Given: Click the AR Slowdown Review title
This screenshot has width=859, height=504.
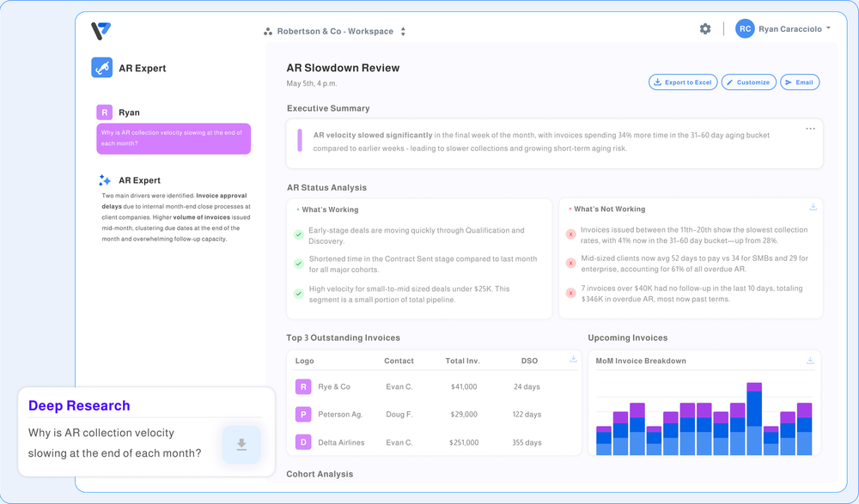Looking at the screenshot, I should click(343, 68).
